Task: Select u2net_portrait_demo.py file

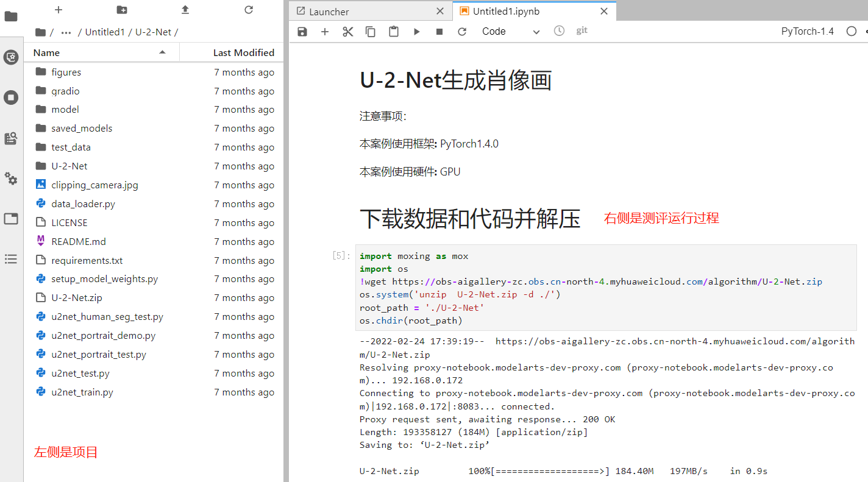Action: tap(155, 336)
